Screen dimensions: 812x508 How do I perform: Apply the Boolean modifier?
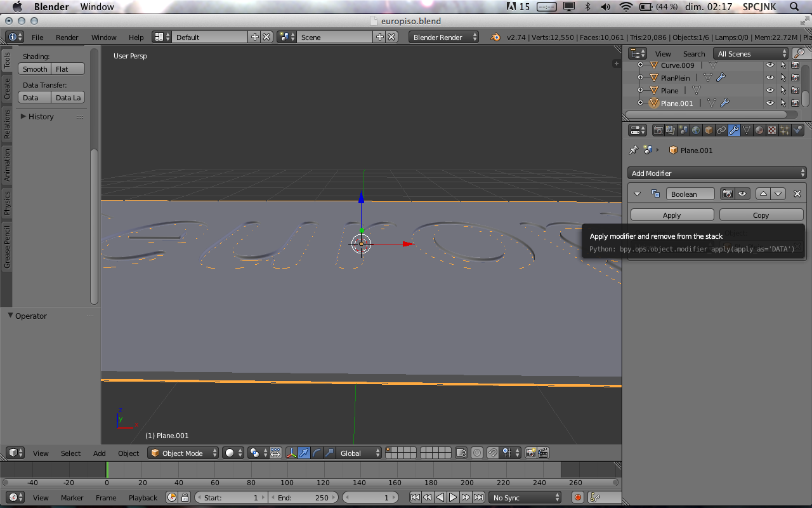click(672, 215)
